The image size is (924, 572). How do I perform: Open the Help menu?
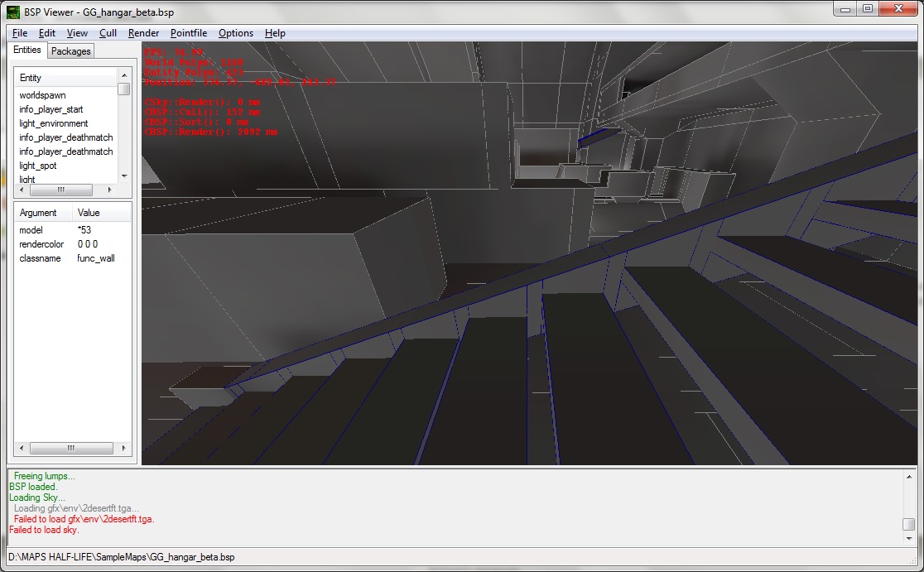click(275, 33)
